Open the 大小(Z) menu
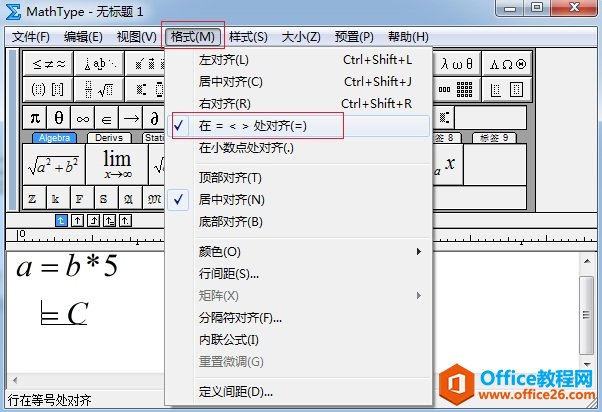Viewport: 602px width, 412px height. pyautogui.click(x=301, y=37)
